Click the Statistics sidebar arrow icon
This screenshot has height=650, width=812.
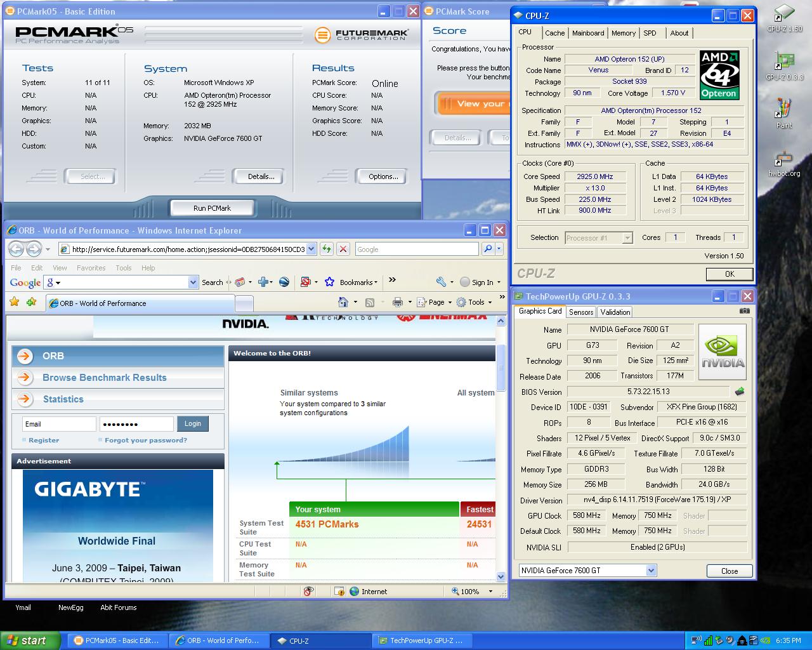pyautogui.click(x=25, y=399)
